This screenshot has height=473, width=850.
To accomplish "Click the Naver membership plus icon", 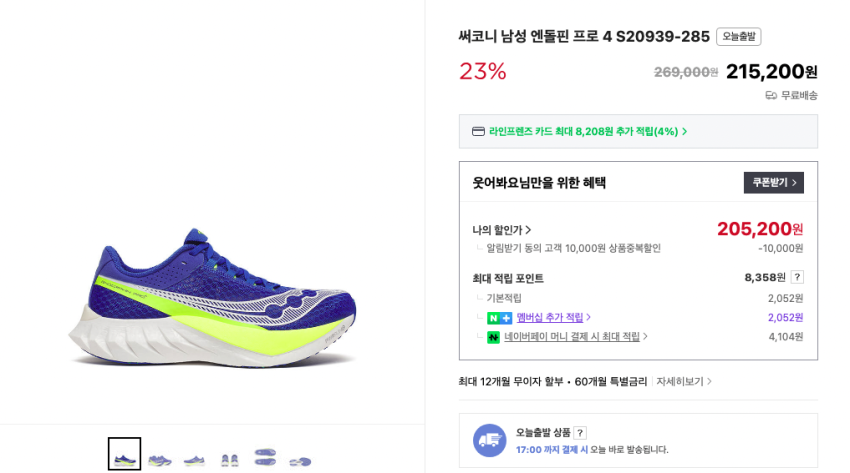I will click(x=499, y=318).
